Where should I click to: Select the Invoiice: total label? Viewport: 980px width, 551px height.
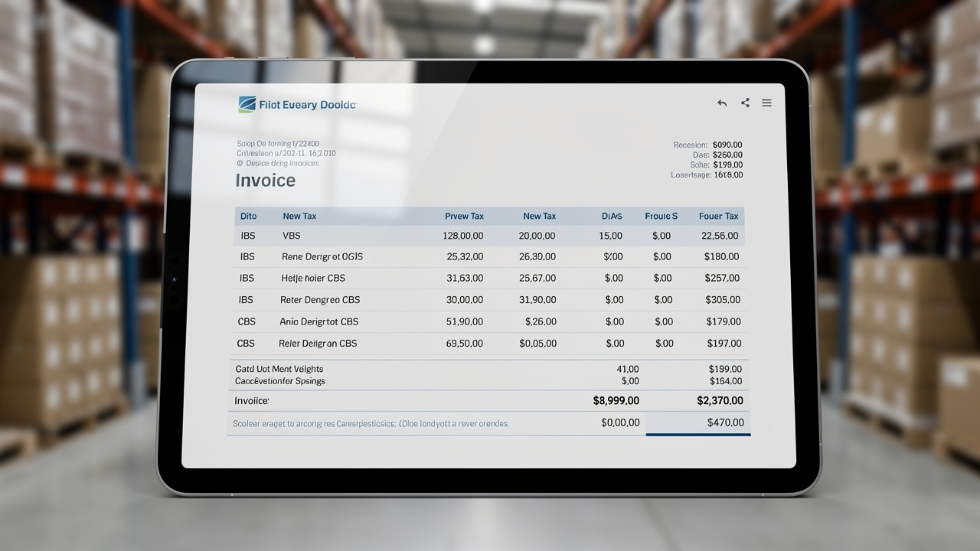tap(252, 401)
